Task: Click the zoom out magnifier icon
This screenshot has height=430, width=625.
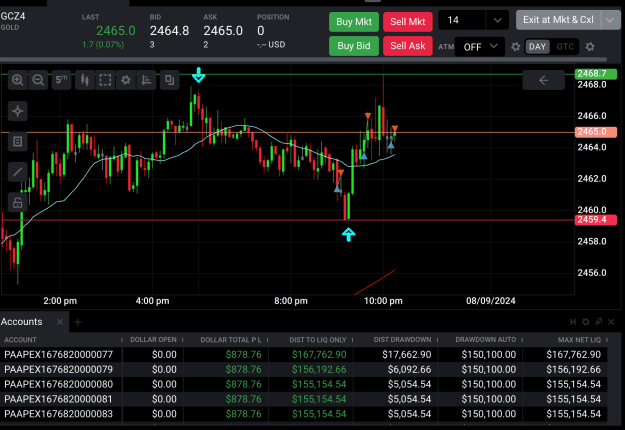Action: [38, 80]
